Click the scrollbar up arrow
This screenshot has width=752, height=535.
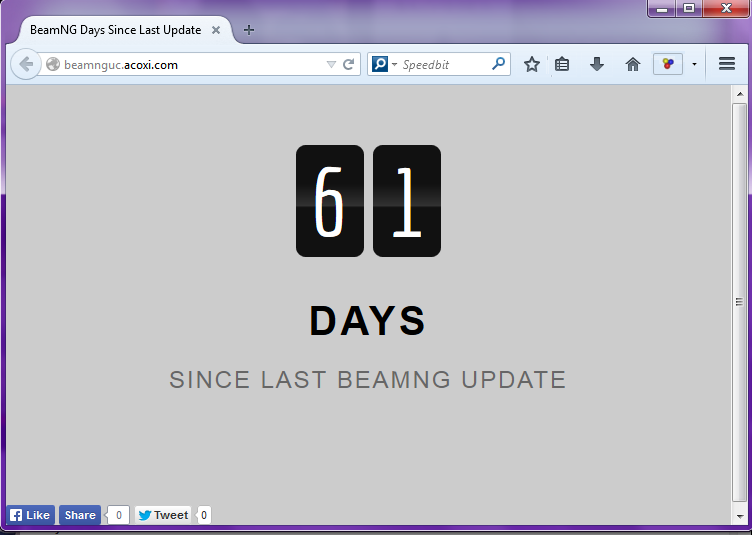740,94
